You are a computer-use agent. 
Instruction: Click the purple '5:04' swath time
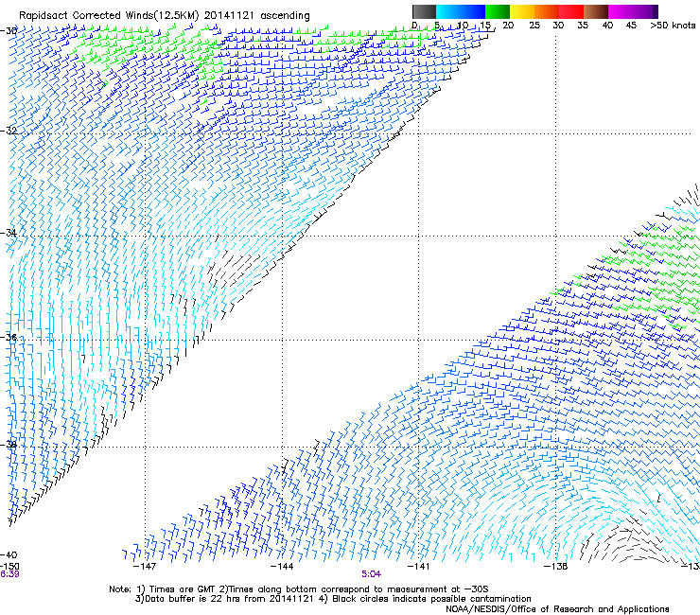pyautogui.click(x=372, y=574)
